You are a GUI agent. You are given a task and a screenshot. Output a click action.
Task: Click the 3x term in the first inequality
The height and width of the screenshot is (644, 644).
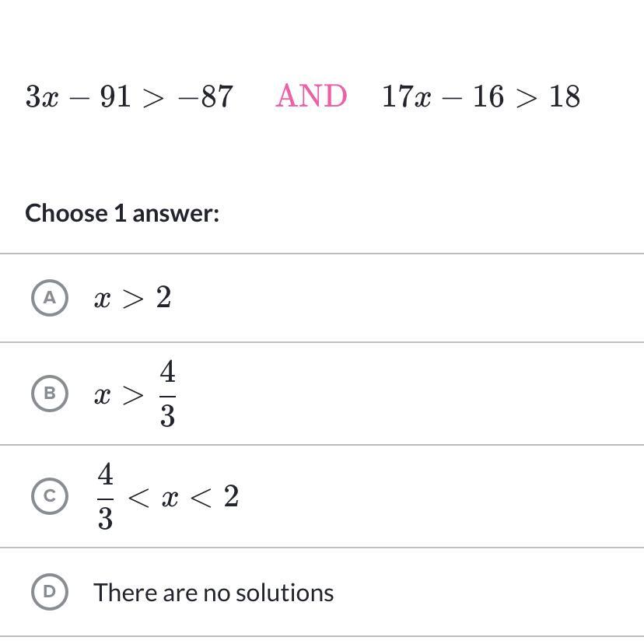[42, 97]
